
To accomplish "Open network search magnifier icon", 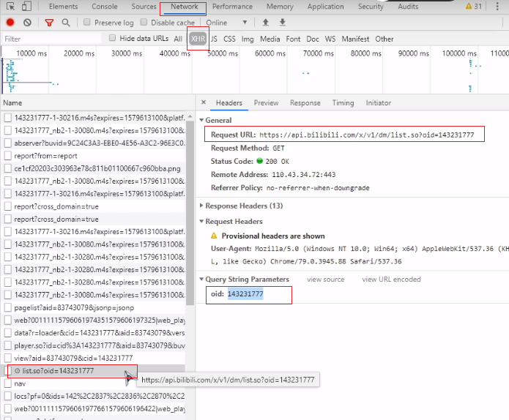I will (66, 23).
